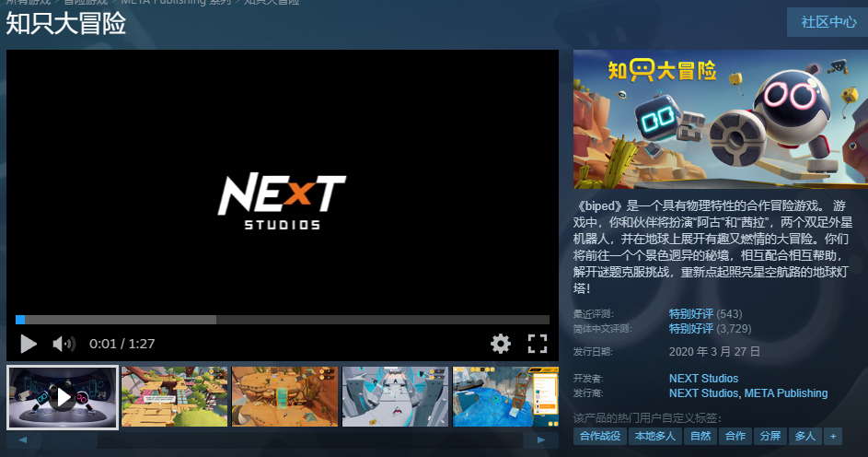Select the 合作战役 tag

(600, 436)
